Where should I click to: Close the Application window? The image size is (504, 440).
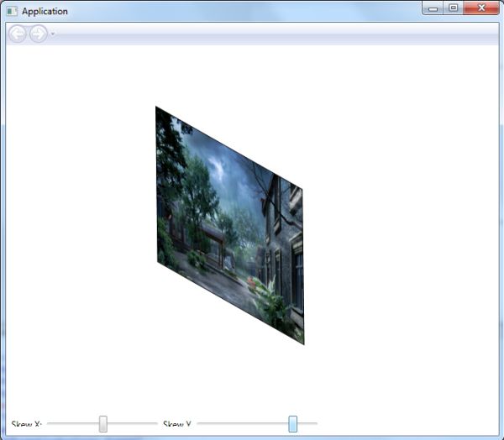(481, 8)
